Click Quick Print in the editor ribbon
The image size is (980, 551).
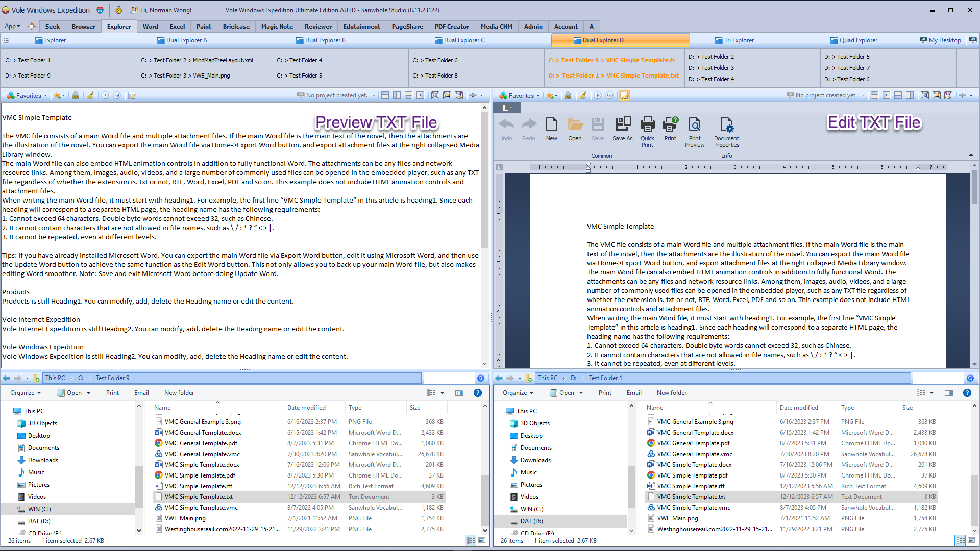[647, 132]
